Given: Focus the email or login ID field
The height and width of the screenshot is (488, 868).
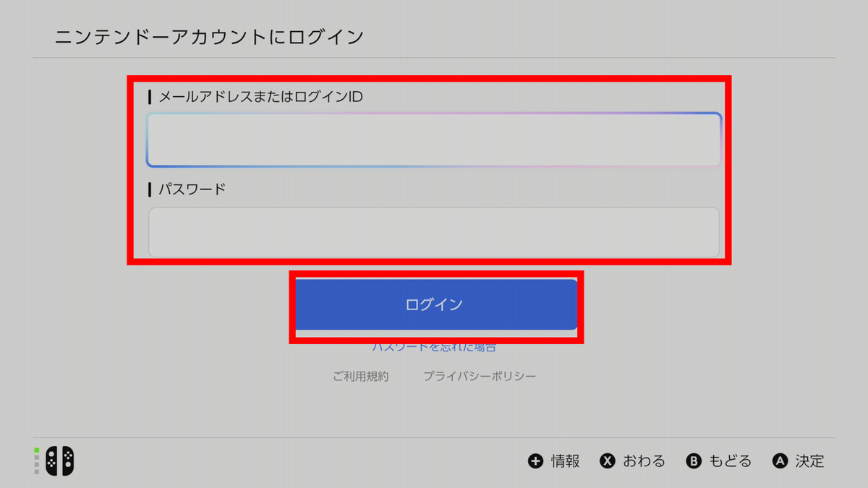Looking at the screenshot, I should coord(434,140).
